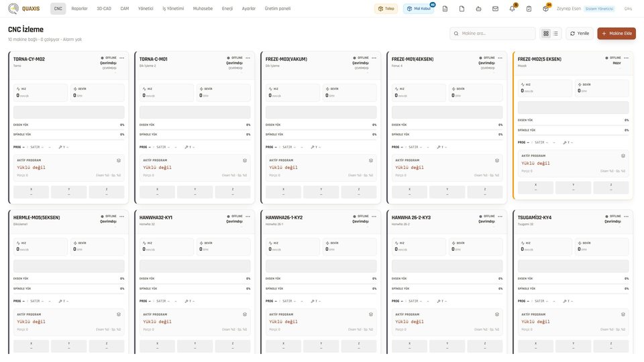Open the 3D-CAD menu
Viewport: 644px width, 362px height.
104,9
